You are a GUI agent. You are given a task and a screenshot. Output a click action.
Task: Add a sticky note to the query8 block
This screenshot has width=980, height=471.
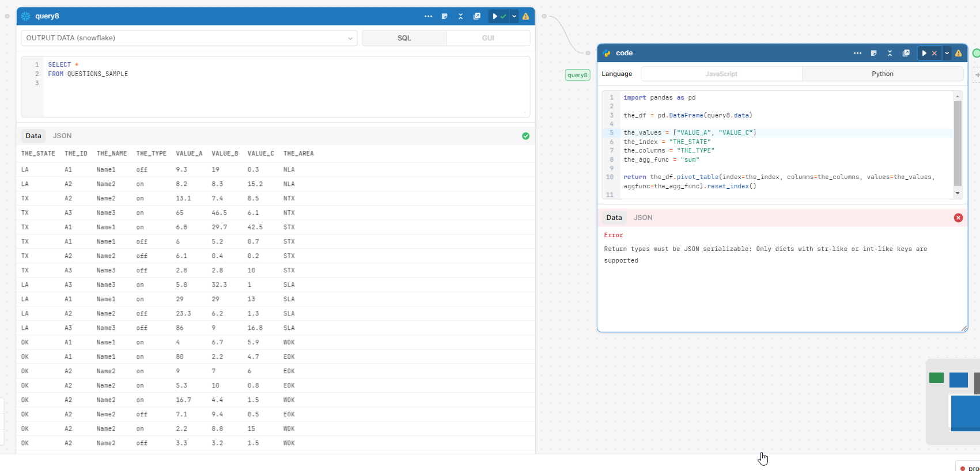tap(444, 16)
